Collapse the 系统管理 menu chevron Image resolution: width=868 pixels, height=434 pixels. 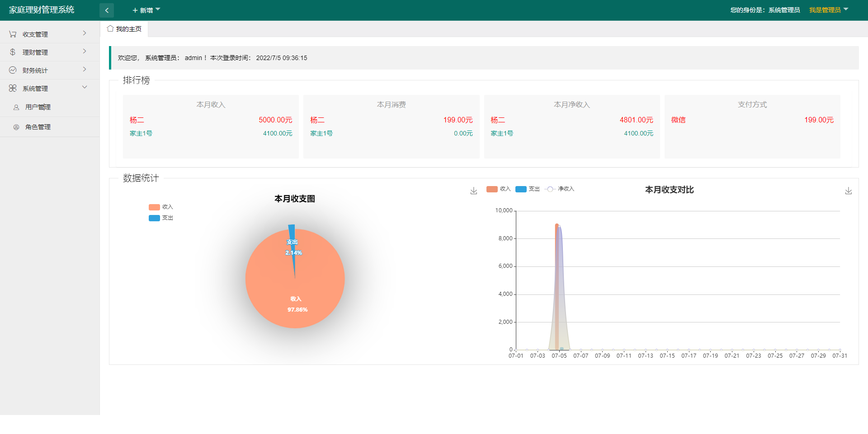[85, 88]
